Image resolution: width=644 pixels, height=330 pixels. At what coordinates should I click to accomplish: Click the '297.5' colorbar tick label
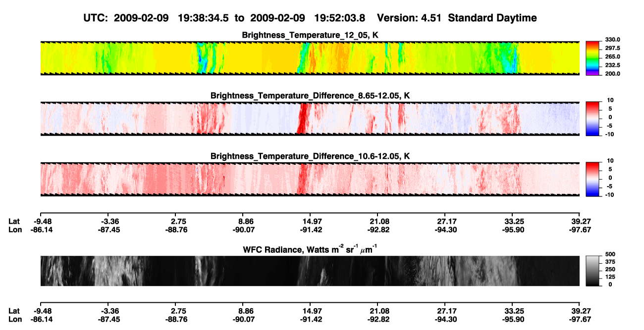pos(612,48)
